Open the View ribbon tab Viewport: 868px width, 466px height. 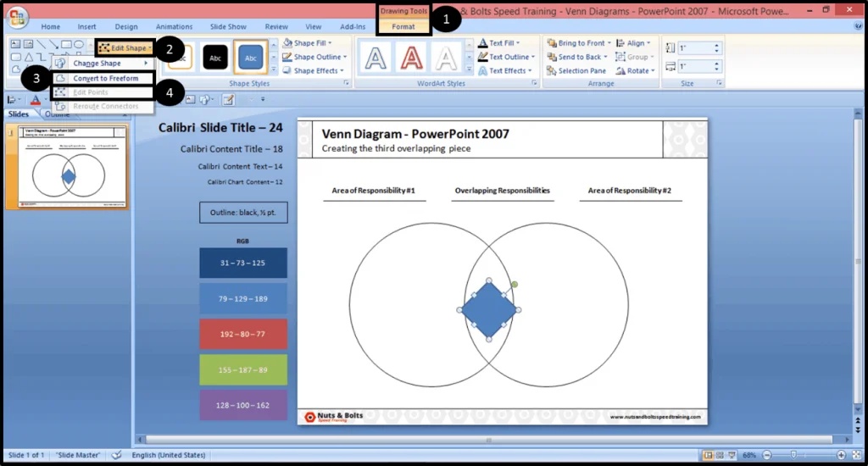tap(314, 26)
